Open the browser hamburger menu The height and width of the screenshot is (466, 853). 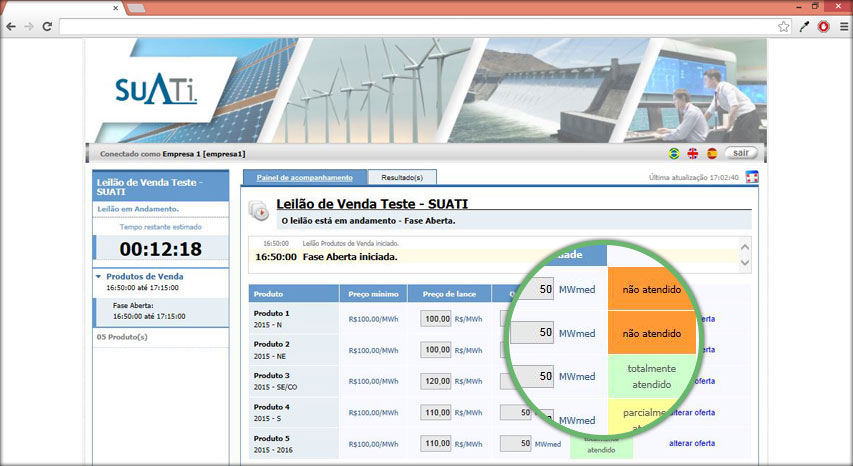point(843,26)
